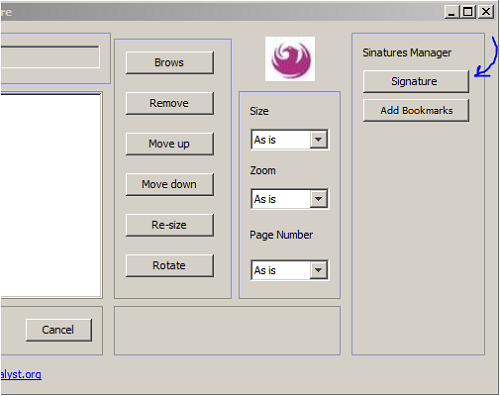
Task: Expand the Size dropdown arrow
Action: click(318, 139)
